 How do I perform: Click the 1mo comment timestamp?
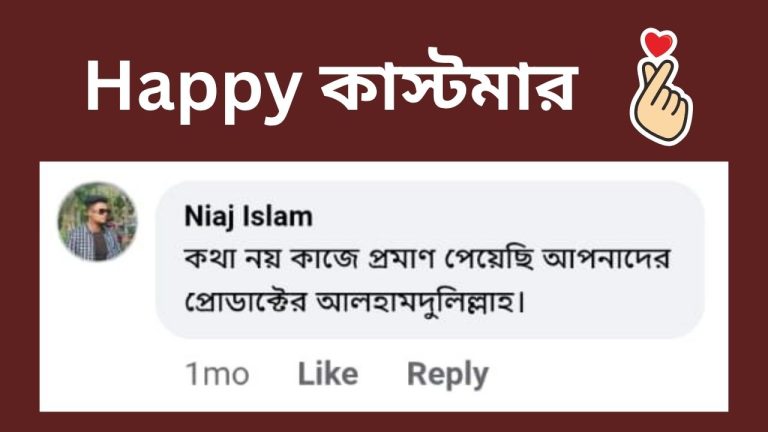[x=216, y=374]
